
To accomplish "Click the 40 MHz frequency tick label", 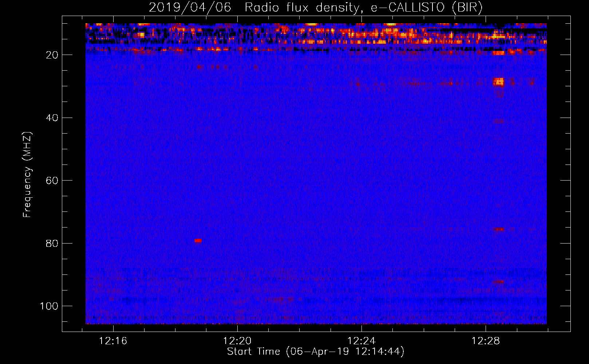I will coord(52,118).
